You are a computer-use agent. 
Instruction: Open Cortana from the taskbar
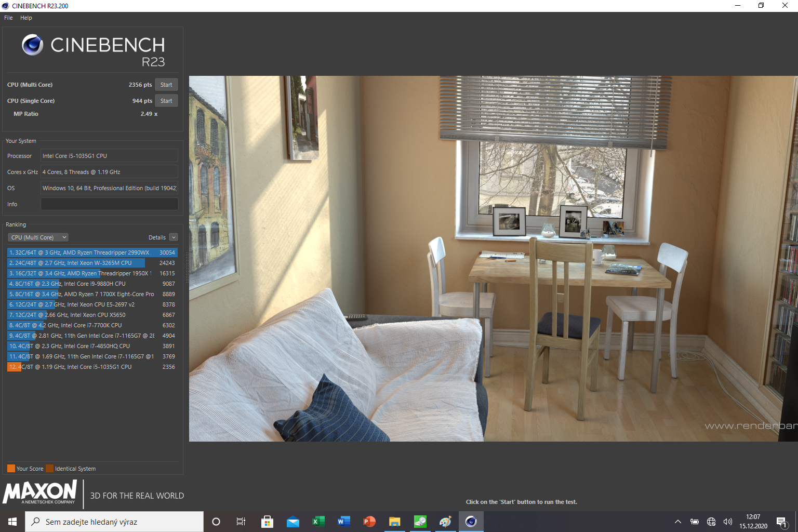pos(216,522)
